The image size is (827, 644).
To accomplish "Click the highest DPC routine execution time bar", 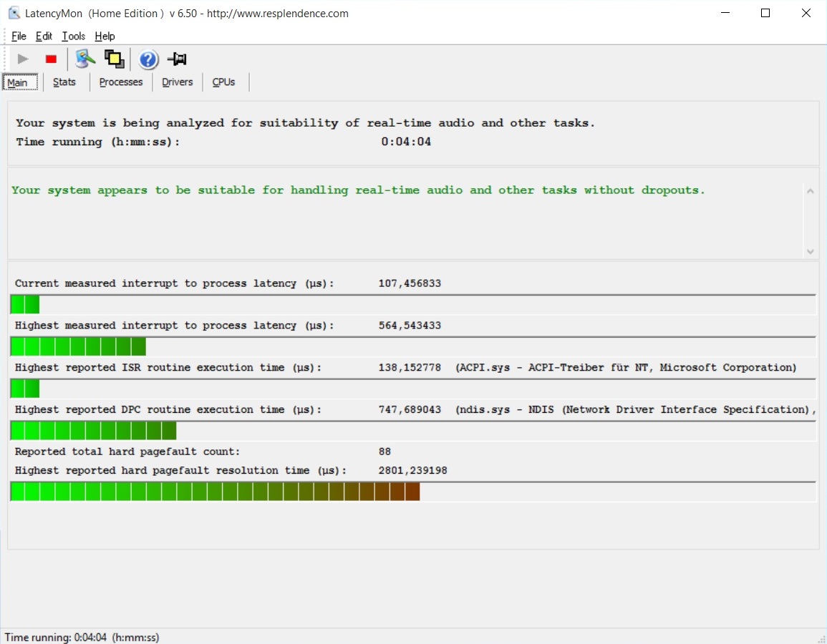I will (x=413, y=431).
